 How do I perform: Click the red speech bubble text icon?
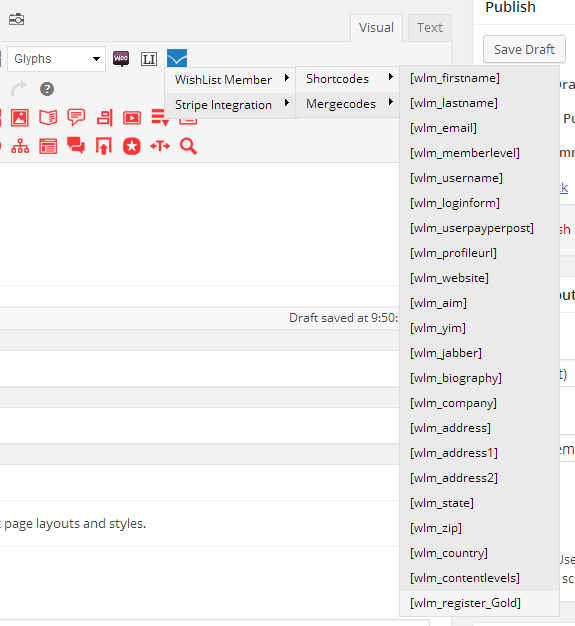(x=76, y=117)
